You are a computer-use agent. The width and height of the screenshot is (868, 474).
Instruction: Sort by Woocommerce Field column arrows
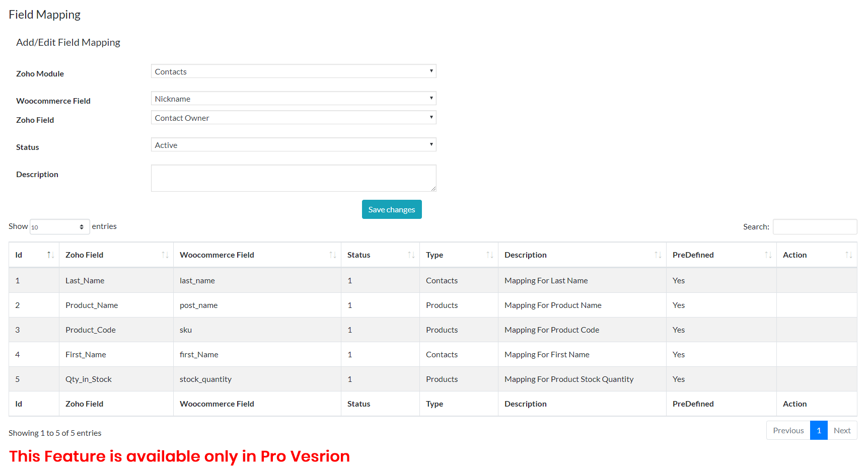click(332, 255)
